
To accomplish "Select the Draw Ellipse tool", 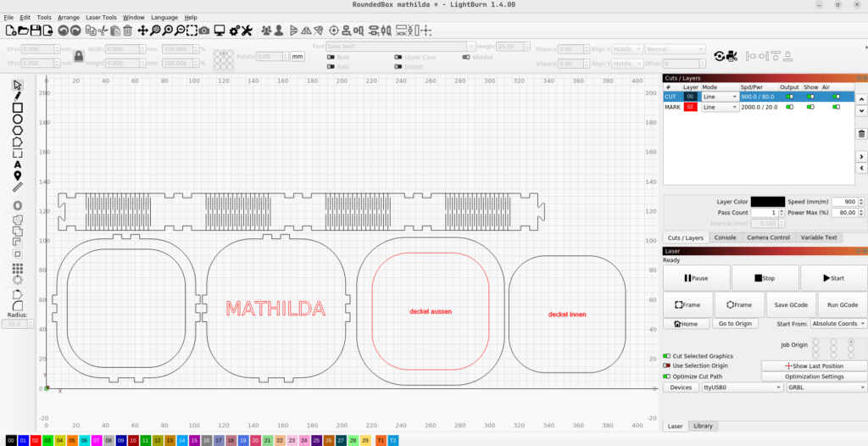I will point(17,120).
